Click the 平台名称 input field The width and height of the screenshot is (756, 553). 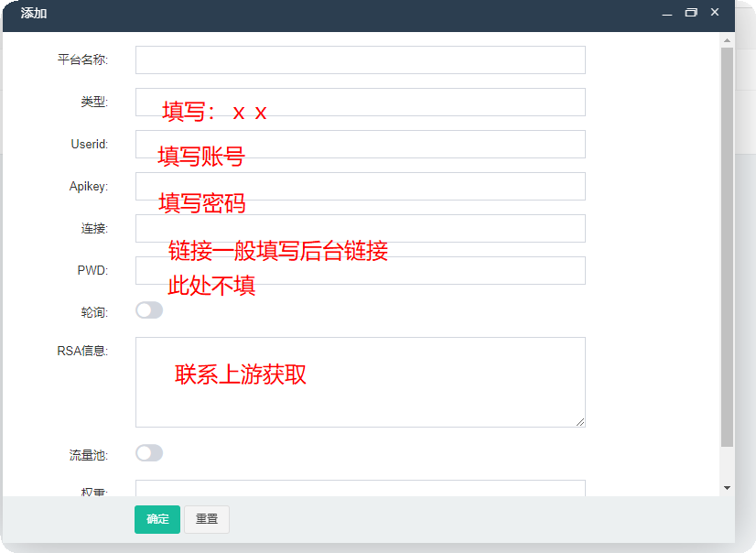[361, 60]
